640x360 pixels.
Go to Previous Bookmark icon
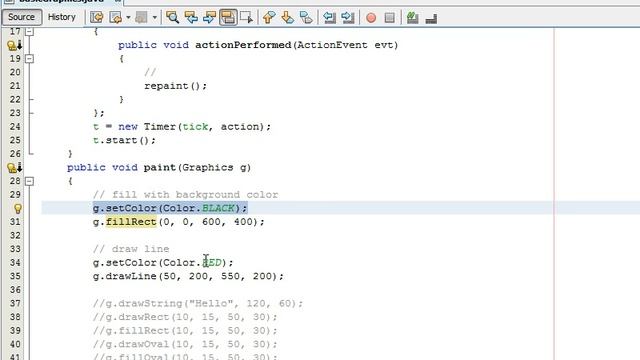tap(269, 17)
